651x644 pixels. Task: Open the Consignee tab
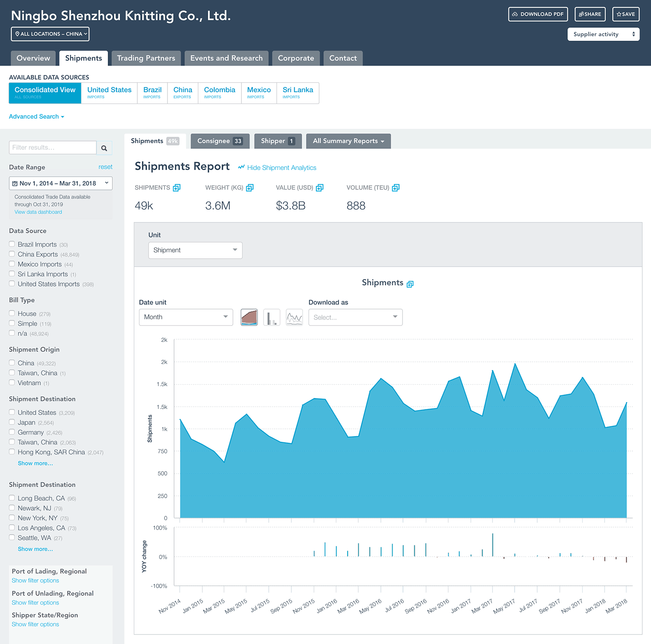[220, 141]
